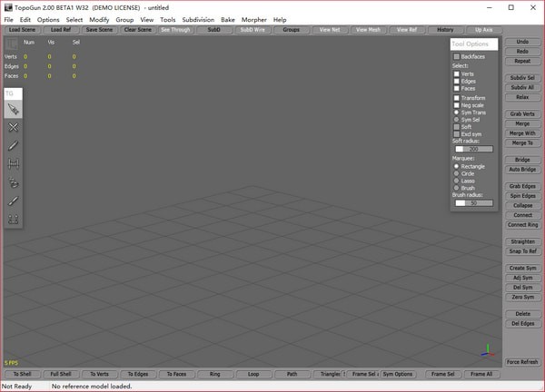Select the pencil Draw tool icon
Viewport: 545px width, 392px height.
[14, 146]
